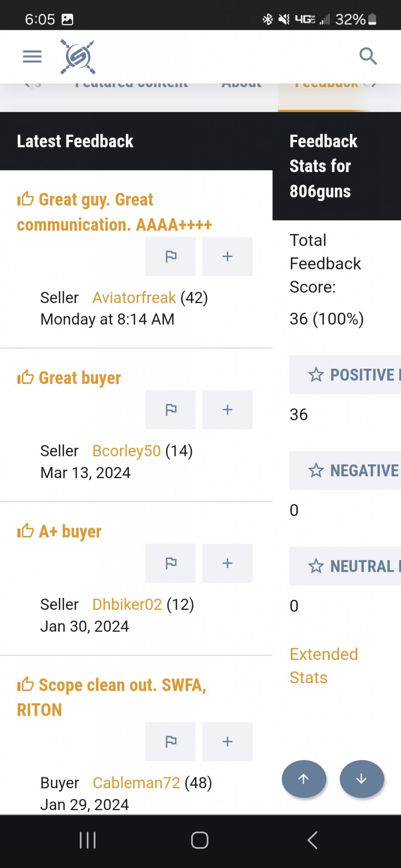Expand 'Scope clean out' feedback with plus

[x=227, y=741]
